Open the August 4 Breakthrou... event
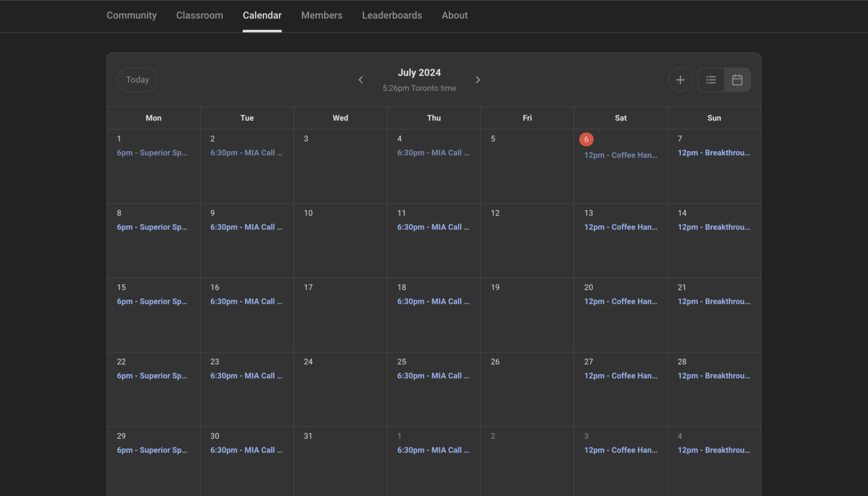Viewport: 868px width, 496px height. 714,450
